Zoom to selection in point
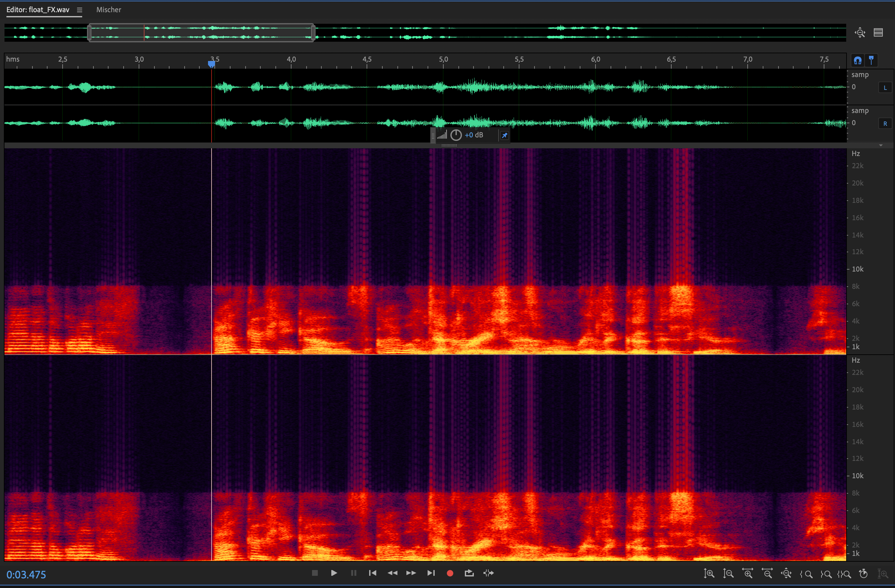The image size is (895, 588). [x=806, y=574]
